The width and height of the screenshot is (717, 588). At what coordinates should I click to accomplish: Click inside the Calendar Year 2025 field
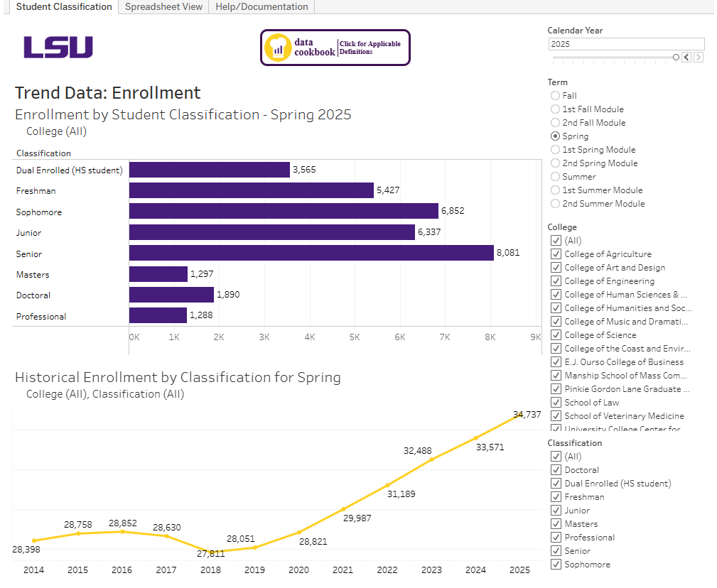625,43
